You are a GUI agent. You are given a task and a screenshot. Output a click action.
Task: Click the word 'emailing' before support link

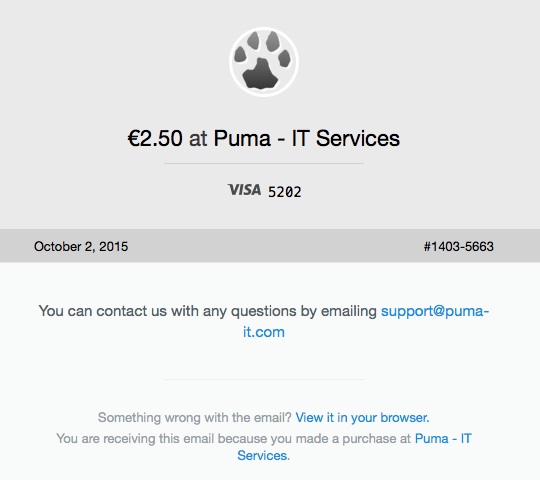coord(349,312)
